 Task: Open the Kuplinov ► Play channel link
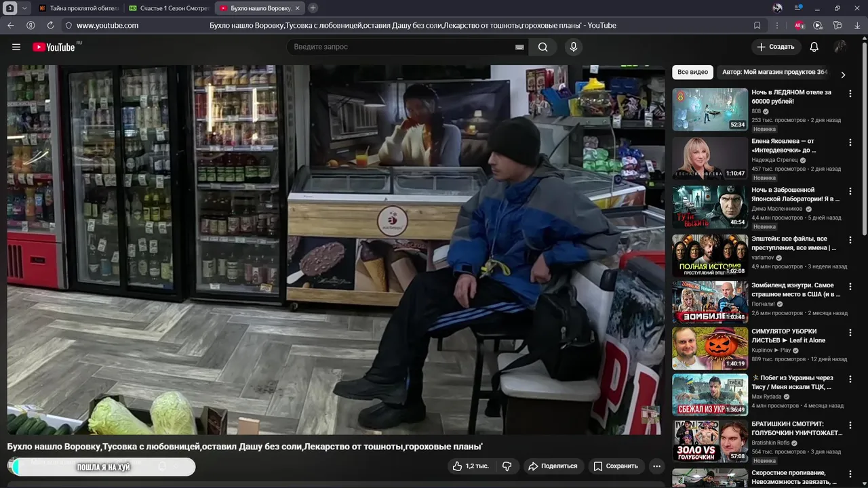(x=771, y=350)
